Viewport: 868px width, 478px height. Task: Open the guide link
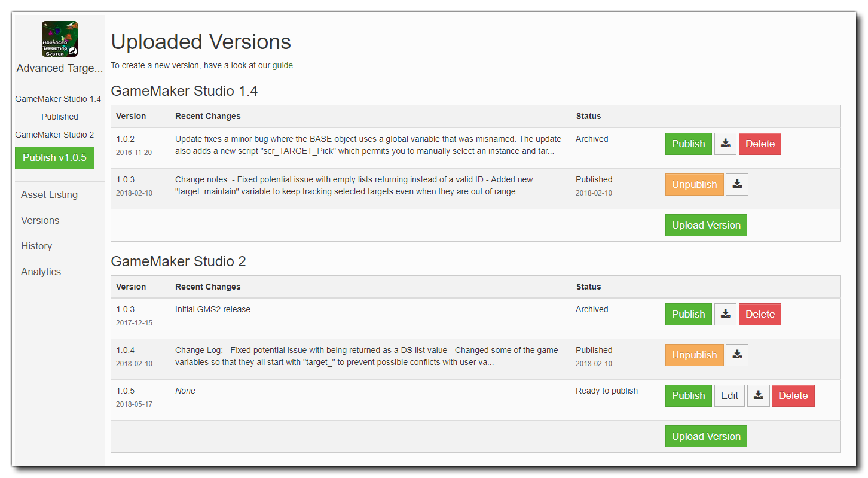coord(283,65)
